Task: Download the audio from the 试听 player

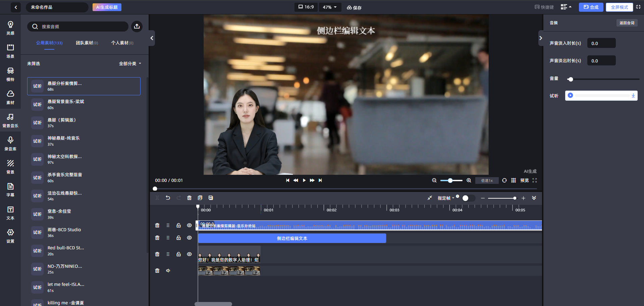Action: (x=633, y=96)
